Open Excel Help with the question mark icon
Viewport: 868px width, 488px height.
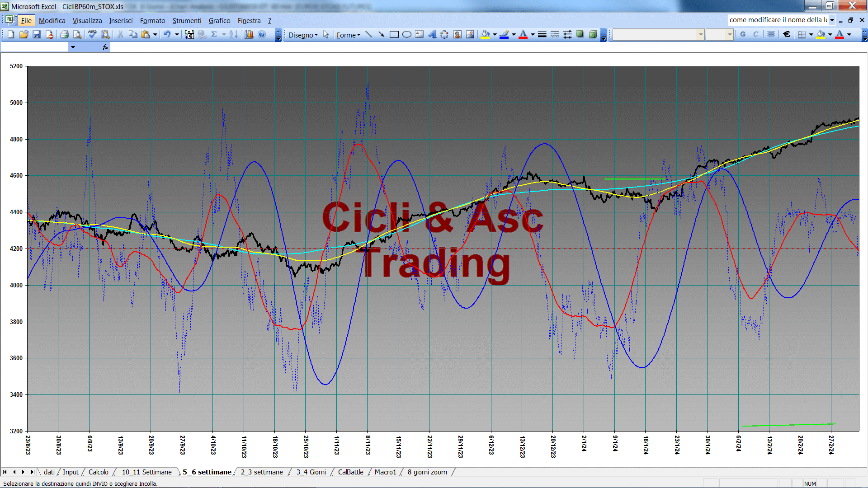click(x=262, y=34)
